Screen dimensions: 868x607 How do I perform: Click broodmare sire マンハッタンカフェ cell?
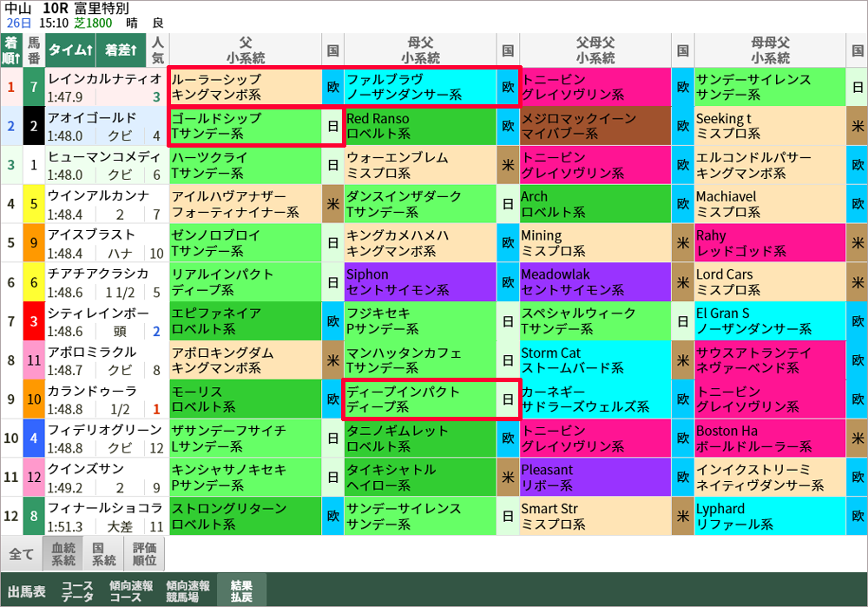(x=420, y=360)
